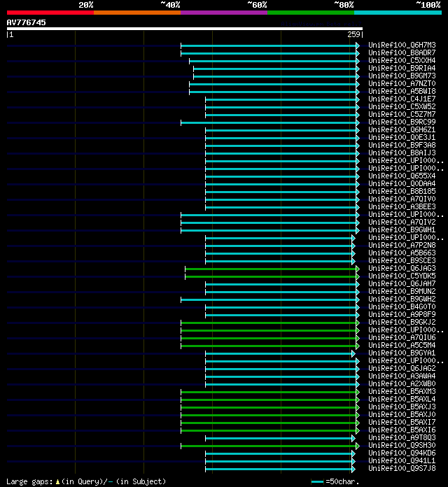The height and width of the screenshot is (487, 448).
Task: View sequence UniRef100_Q941L1
Action: click(x=402, y=460)
